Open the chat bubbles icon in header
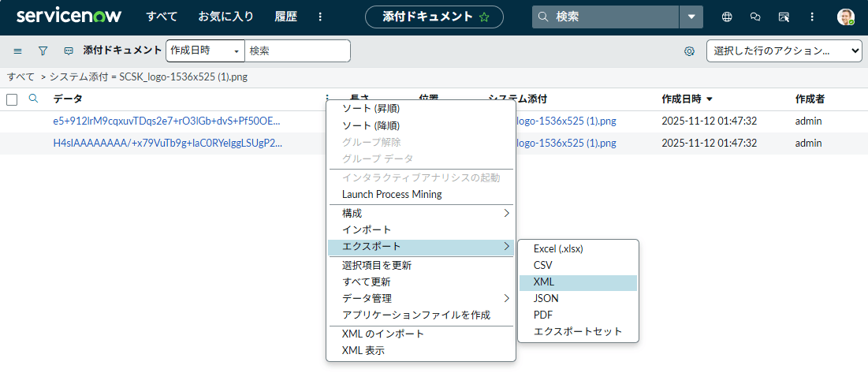The width and height of the screenshot is (868, 388). pos(755,17)
